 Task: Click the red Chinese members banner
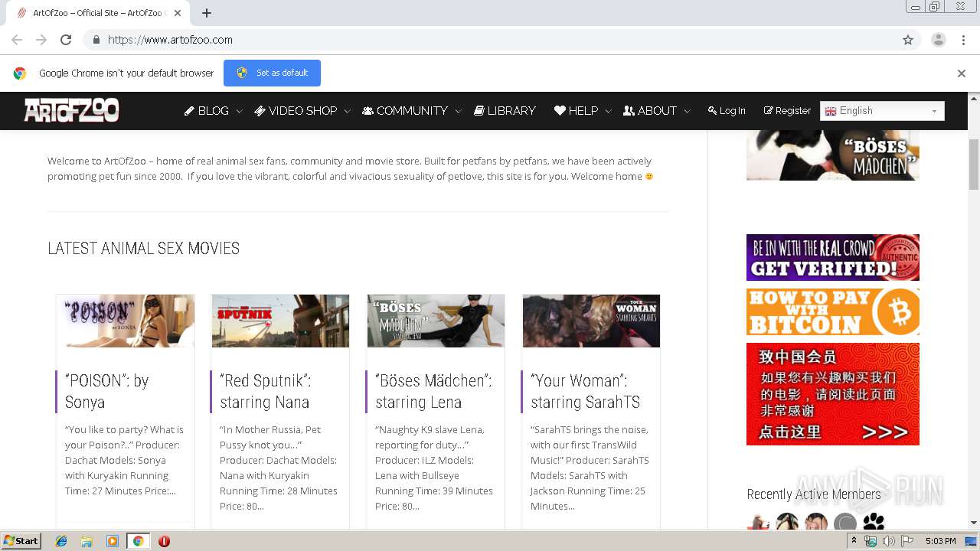(x=833, y=394)
